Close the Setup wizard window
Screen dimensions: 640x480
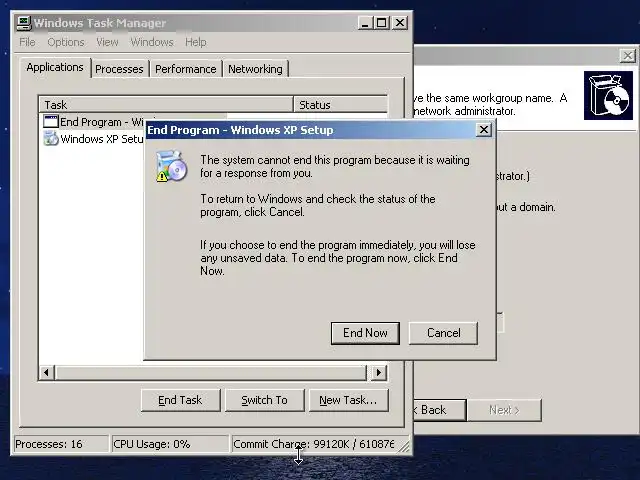coord(627,56)
